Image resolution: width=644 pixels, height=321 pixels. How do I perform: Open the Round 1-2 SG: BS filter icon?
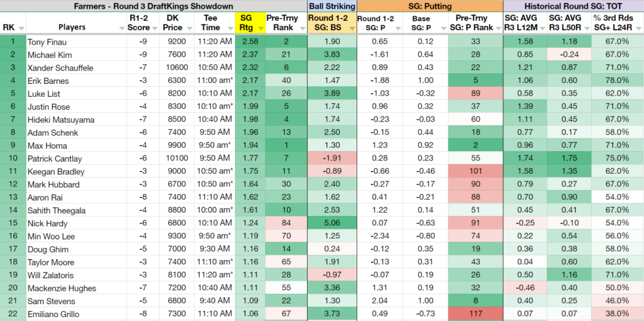352,28
